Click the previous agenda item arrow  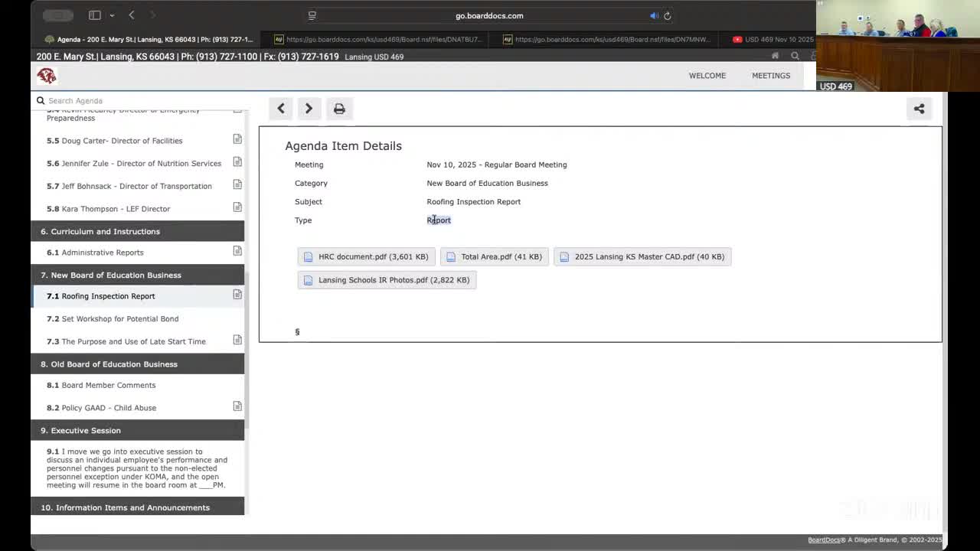pos(281,109)
